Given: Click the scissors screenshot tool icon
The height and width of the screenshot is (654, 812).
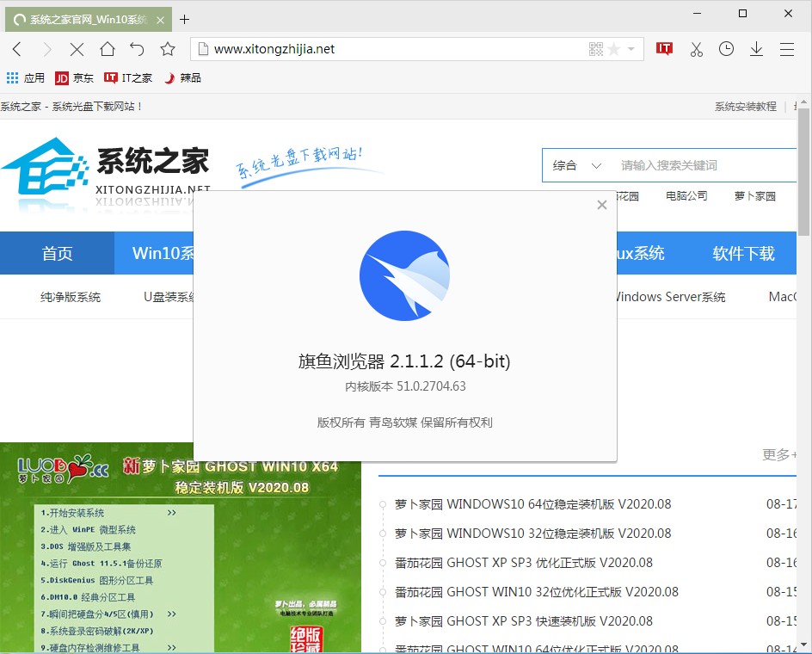Looking at the screenshot, I should click(x=696, y=49).
